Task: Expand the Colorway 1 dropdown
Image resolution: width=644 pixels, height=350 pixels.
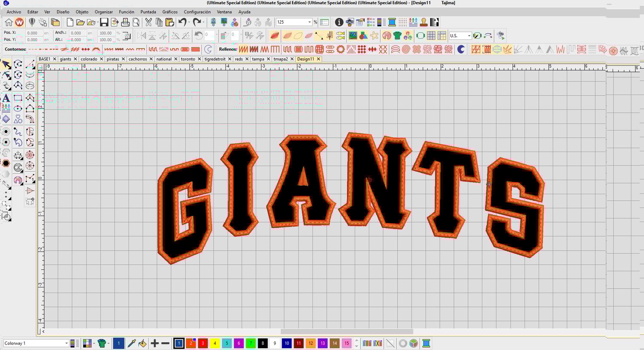Action: [67, 343]
